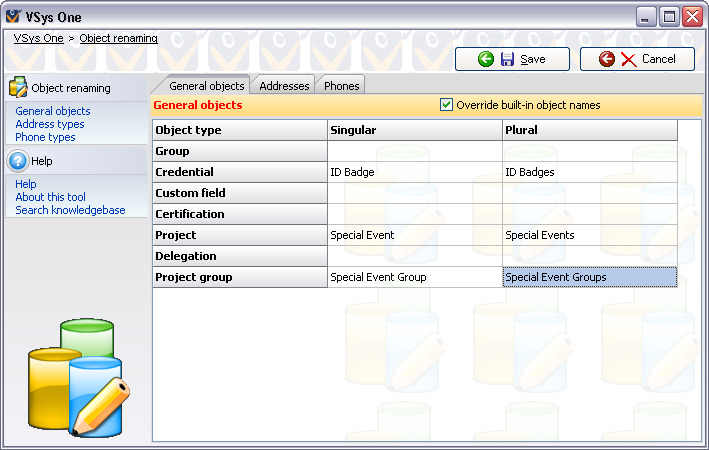Switch to the General objects tab
This screenshot has width=709, height=450.
click(206, 85)
